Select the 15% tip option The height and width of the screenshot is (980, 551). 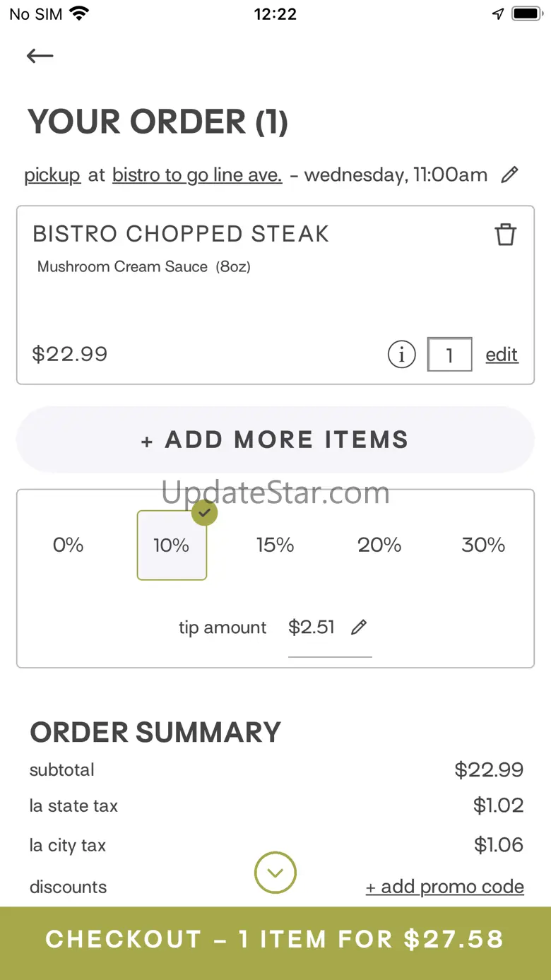coord(275,545)
